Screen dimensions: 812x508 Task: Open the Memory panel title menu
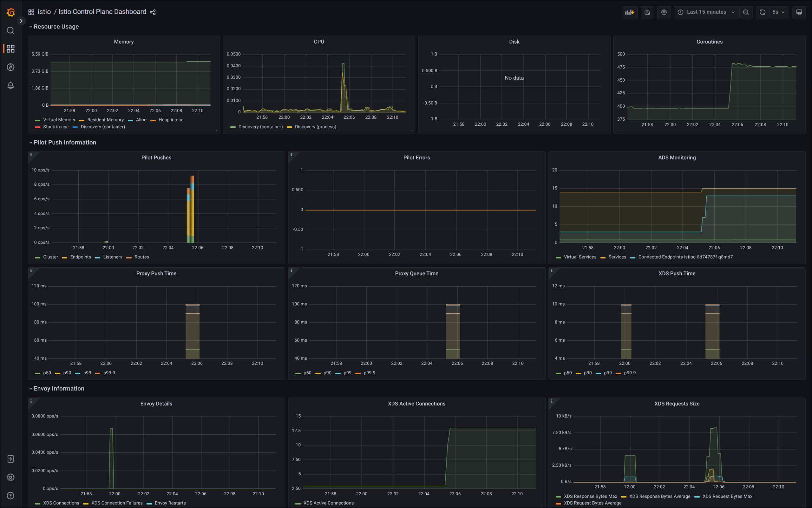coord(124,42)
